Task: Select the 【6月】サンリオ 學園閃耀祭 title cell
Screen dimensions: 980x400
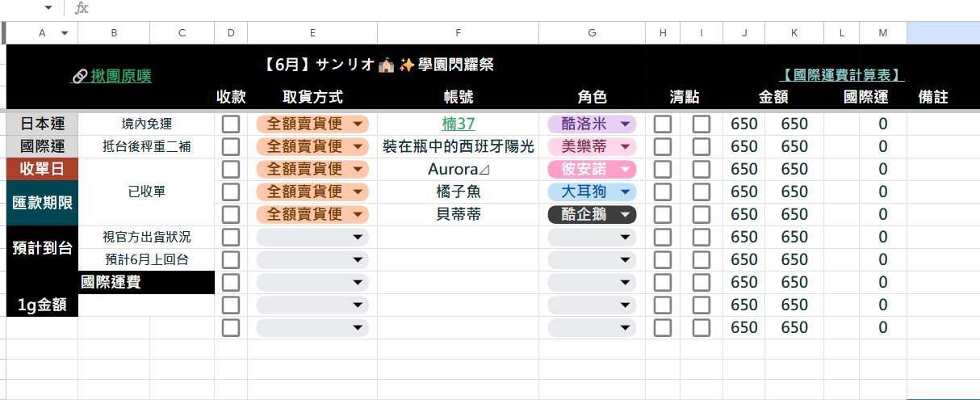Action: (379, 65)
